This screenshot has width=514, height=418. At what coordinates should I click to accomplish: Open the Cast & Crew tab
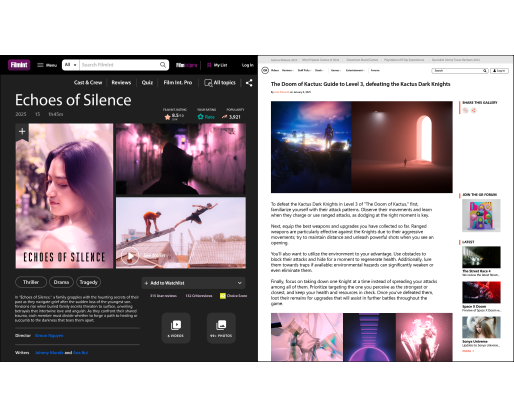coord(88,83)
